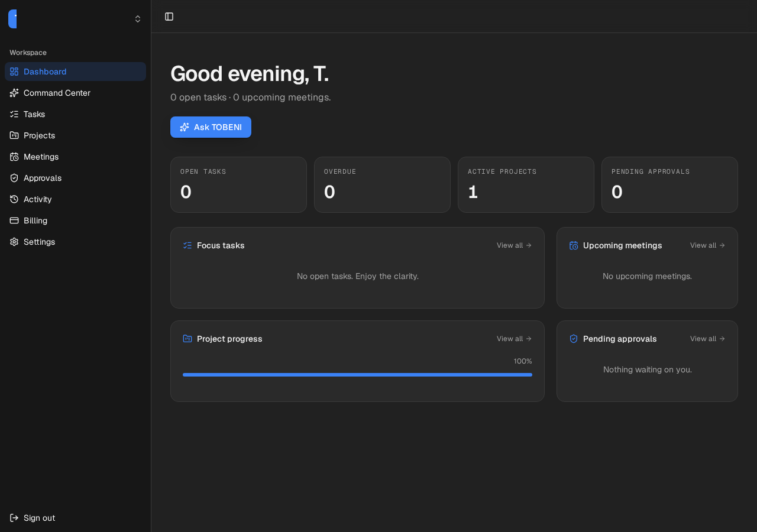Click 'No open tasks. Enjoy the clarity.' text
Image resolution: width=757 pixels, height=532 pixels.
pyautogui.click(x=358, y=276)
